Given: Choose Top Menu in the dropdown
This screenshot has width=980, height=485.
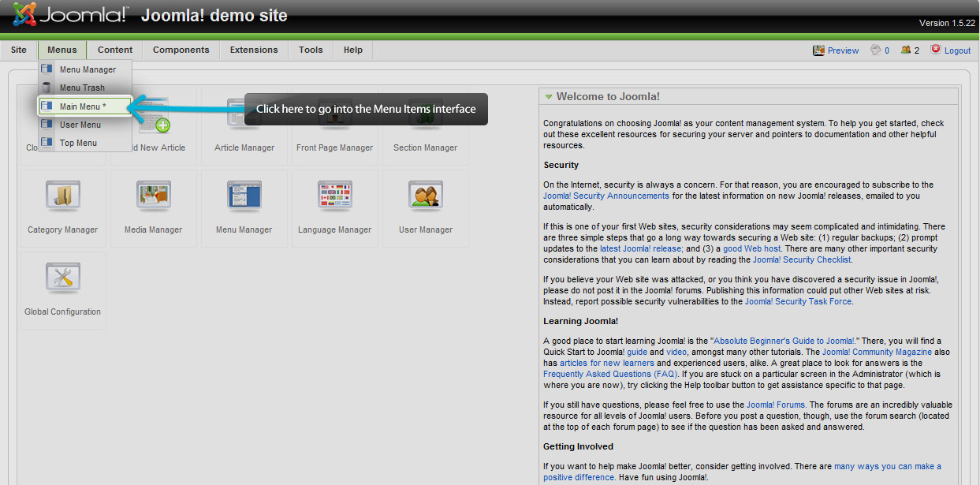Looking at the screenshot, I should pos(85,143).
